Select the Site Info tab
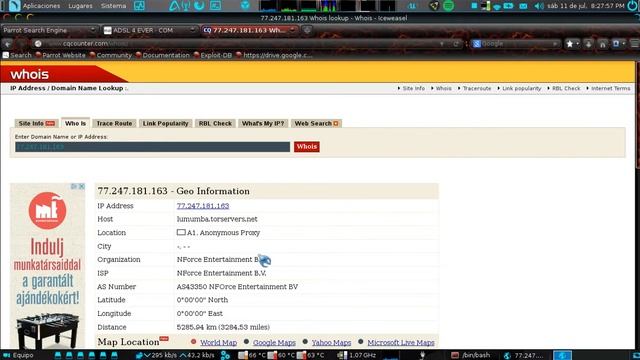 click(x=36, y=123)
